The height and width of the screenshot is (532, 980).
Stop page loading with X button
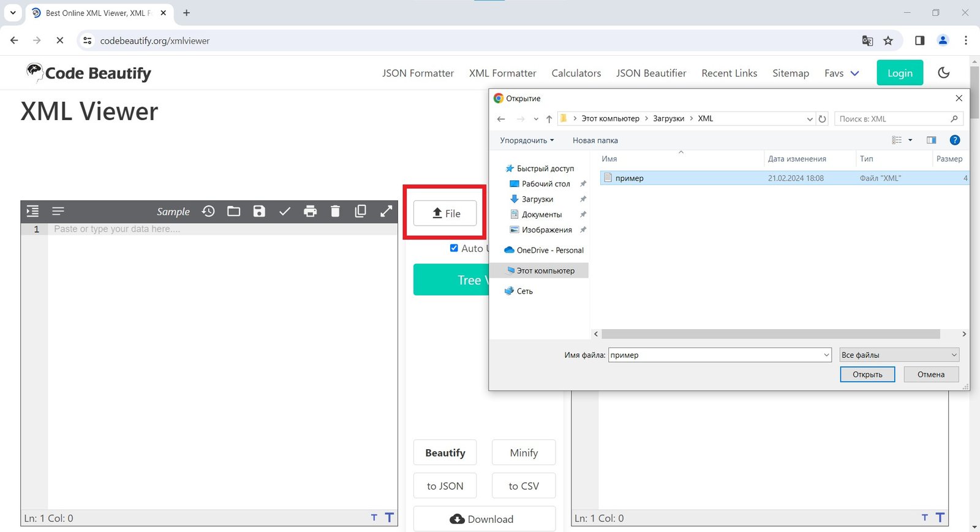(x=59, y=40)
